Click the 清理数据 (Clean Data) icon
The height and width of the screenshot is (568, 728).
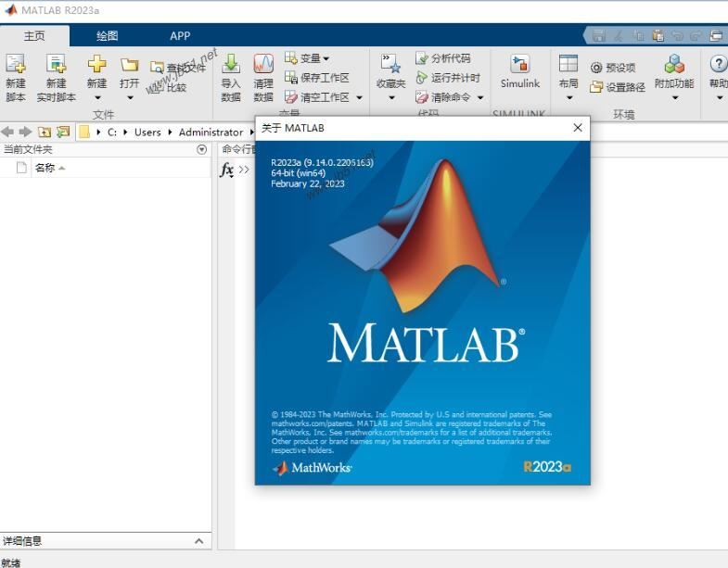pyautogui.click(x=263, y=65)
